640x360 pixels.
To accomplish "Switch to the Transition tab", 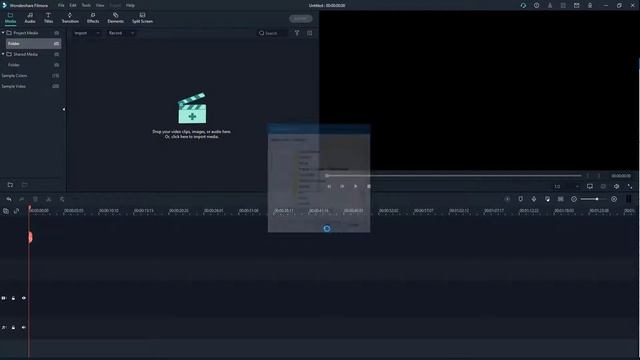I will pyautogui.click(x=70, y=18).
